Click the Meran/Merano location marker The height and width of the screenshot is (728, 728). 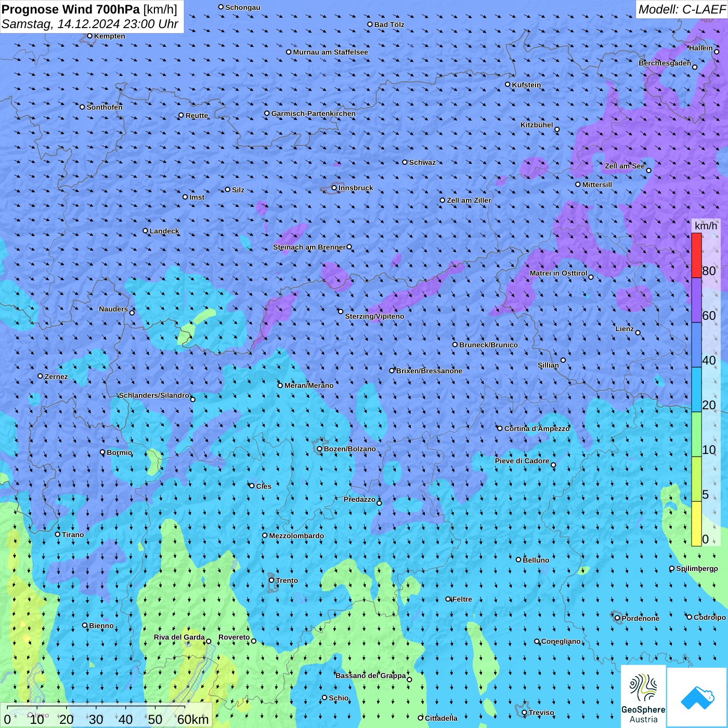(280, 385)
